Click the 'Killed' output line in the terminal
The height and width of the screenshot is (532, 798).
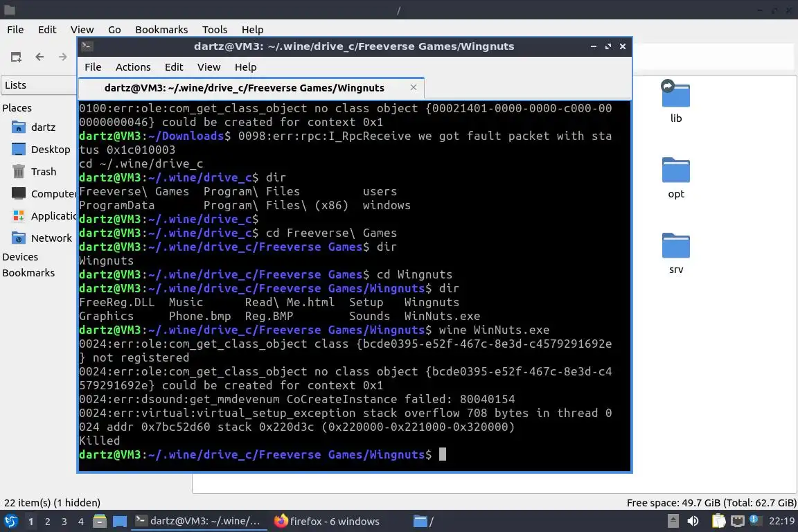(x=100, y=441)
